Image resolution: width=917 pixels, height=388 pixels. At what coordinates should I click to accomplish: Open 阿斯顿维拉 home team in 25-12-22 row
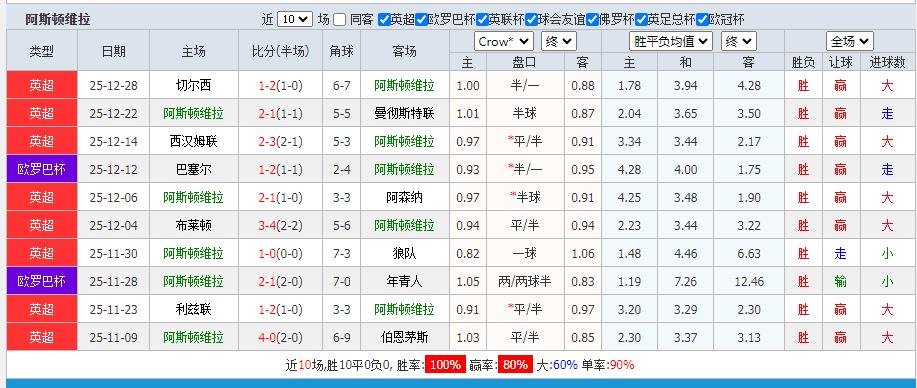click(x=194, y=114)
